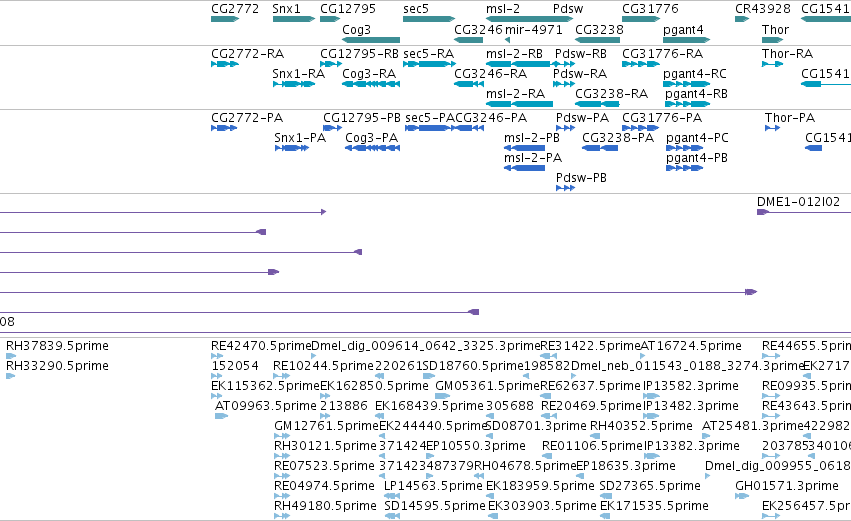Select the msl-2-RB transcript label

pyautogui.click(x=514, y=54)
